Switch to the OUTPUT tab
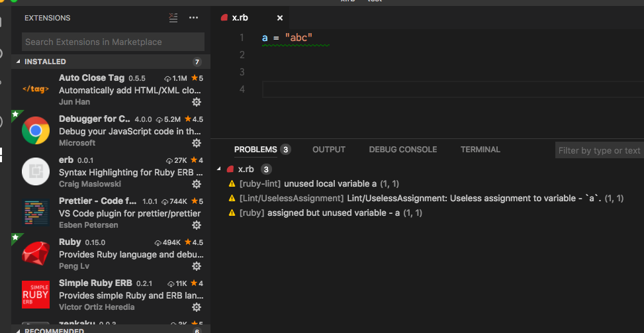The width and height of the screenshot is (644, 333). point(328,150)
